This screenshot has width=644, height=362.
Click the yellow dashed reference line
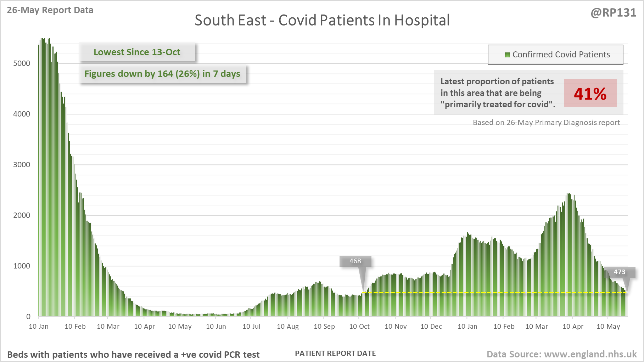point(495,293)
